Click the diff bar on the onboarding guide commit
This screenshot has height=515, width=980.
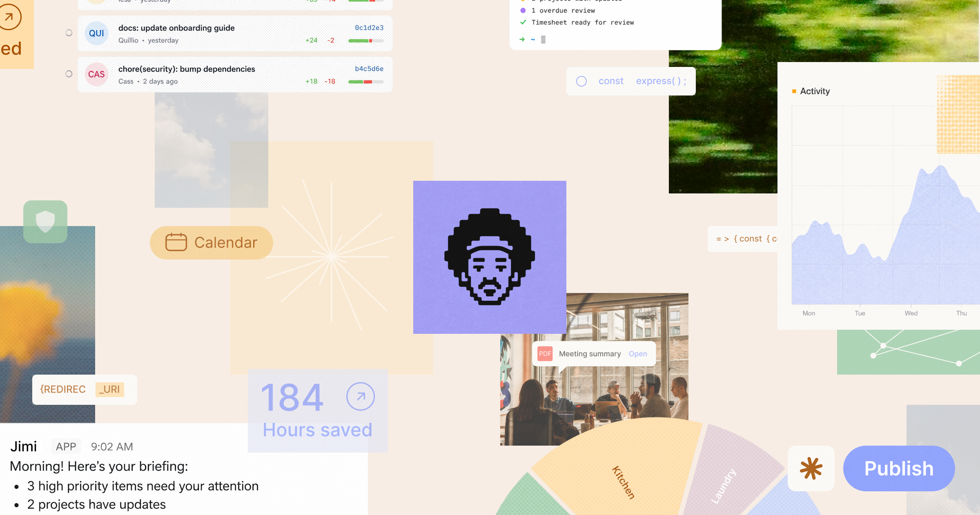(x=366, y=41)
